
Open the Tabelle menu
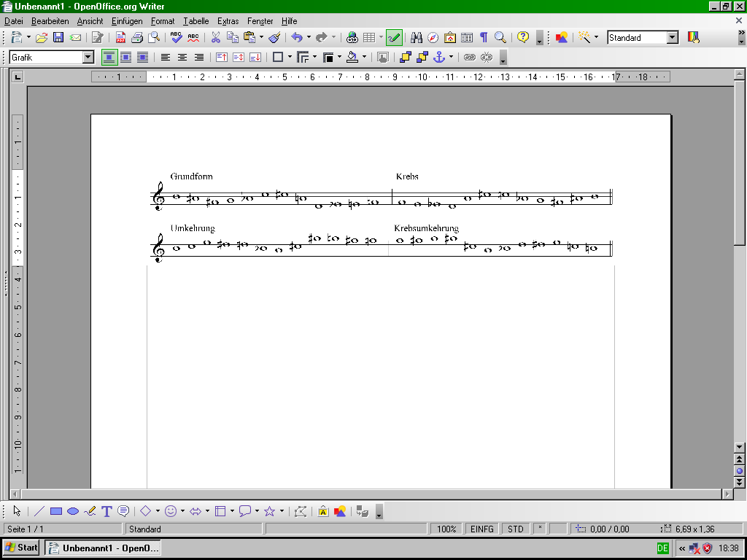(196, 21)
